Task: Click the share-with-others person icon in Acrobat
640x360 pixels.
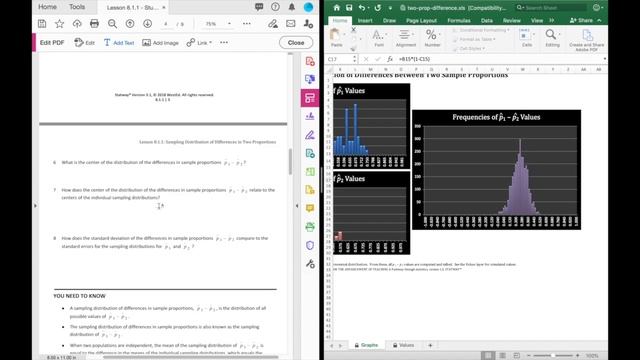Action: click(x=308, y=24)
